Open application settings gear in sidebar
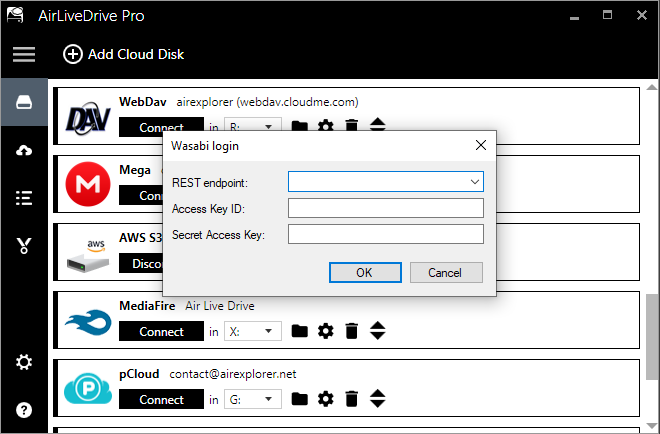 [24, 362]
